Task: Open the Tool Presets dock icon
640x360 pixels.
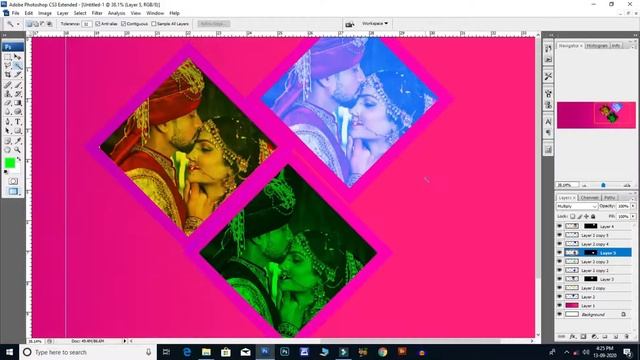Action: (548, 76)
